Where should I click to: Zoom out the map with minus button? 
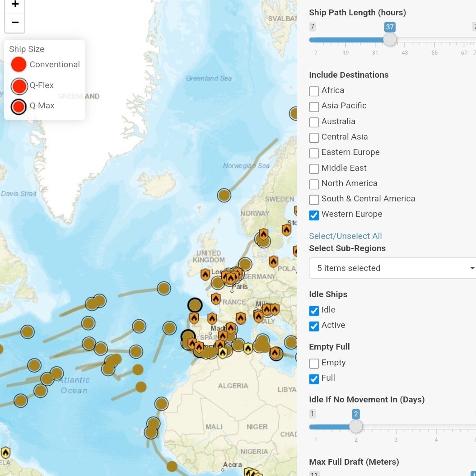[x=15, y=23]
